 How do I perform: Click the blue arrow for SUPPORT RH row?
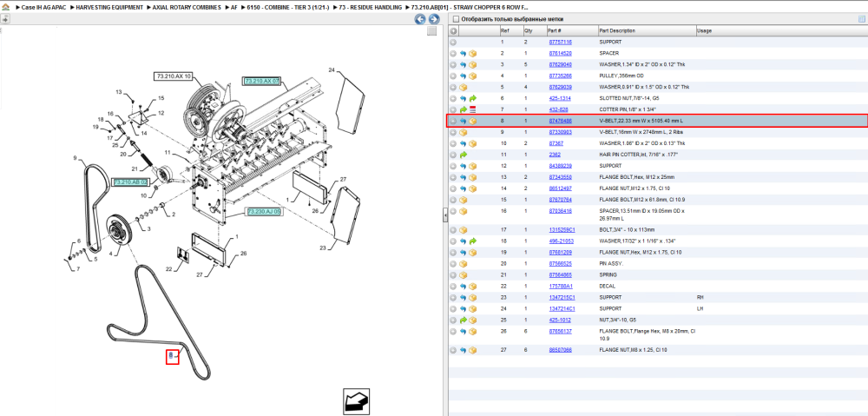click(463, 298)
